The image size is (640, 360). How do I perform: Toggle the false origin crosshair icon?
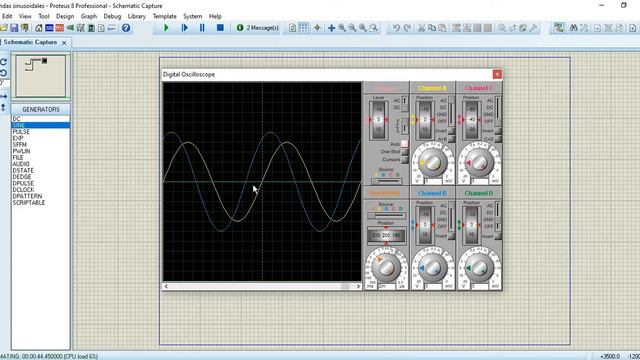tap(317, 28)
